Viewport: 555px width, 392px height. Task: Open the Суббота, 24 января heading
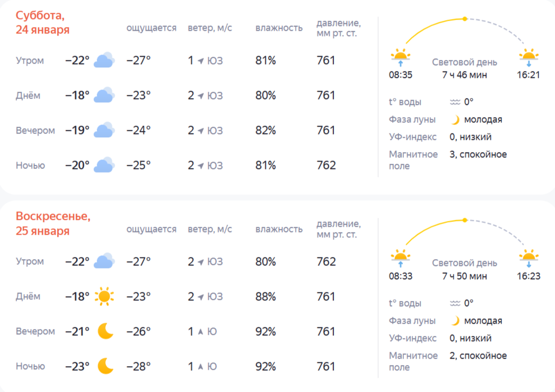click(42, 22)
